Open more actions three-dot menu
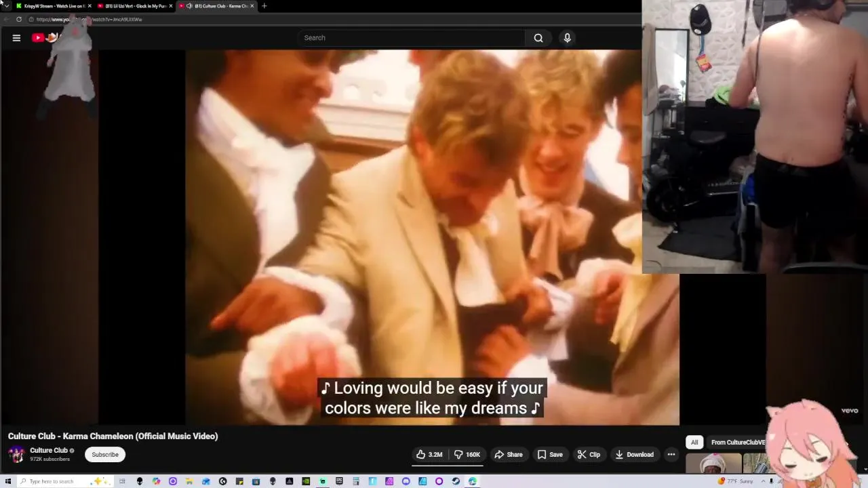The height and width of the screenshot is (488, 868). click(x=671, y=455)
